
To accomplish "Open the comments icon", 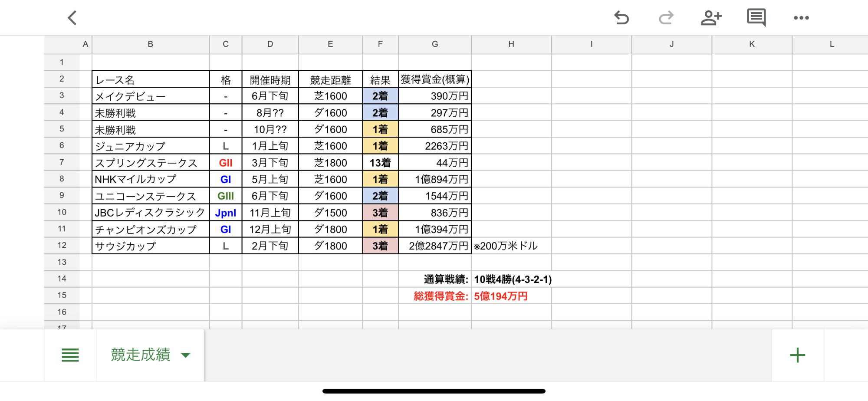I will coord(756,18).
